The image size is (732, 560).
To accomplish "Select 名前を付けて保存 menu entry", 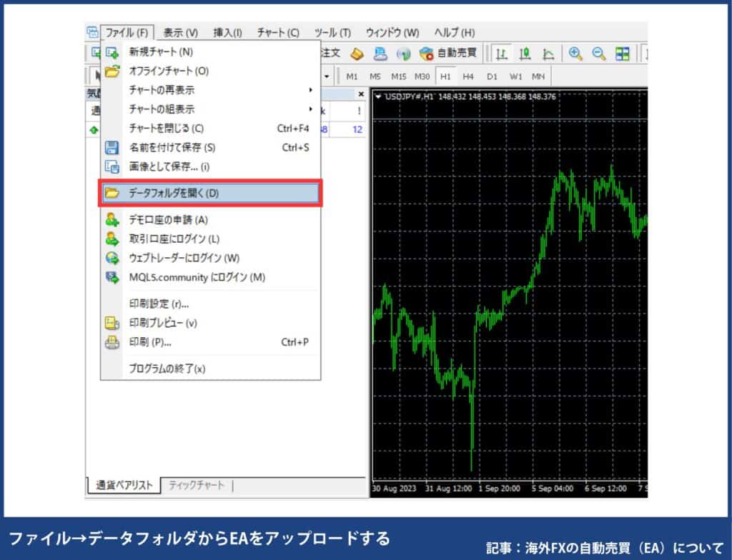I will (172, 148).
